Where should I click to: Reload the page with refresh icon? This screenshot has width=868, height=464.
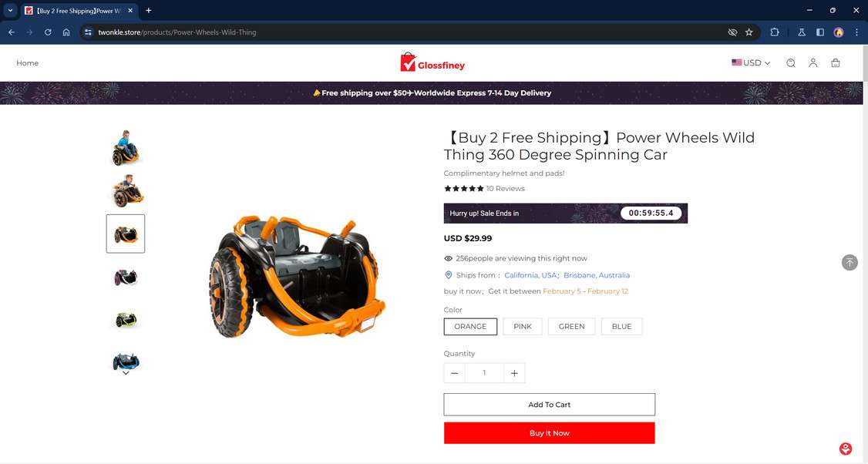point(48,32)
